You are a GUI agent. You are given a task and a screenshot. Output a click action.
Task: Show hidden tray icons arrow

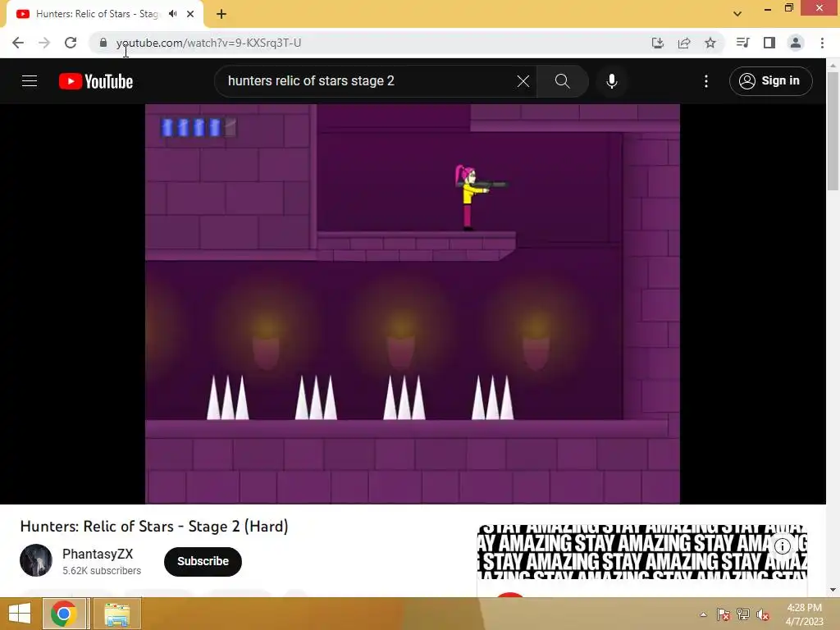[x=703, y=614]
